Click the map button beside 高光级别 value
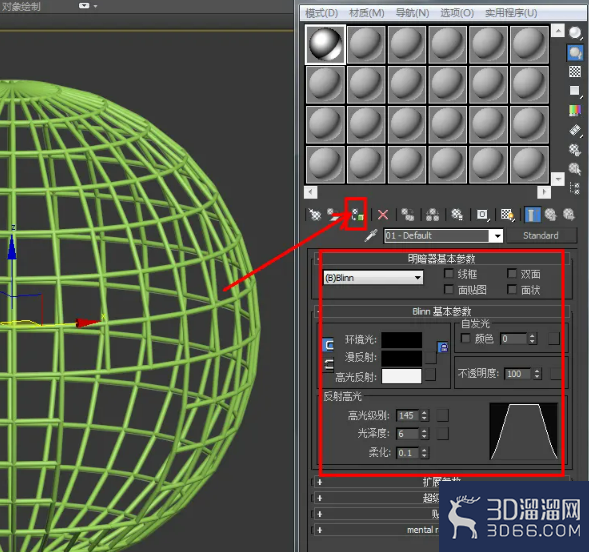 pos(443,415)
